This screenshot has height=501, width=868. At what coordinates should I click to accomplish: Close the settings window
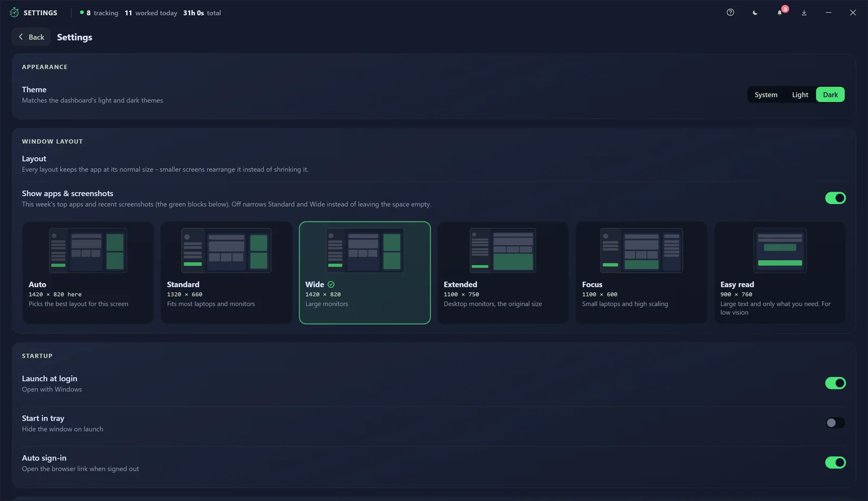pyautogui.click(x=853, y=12)
